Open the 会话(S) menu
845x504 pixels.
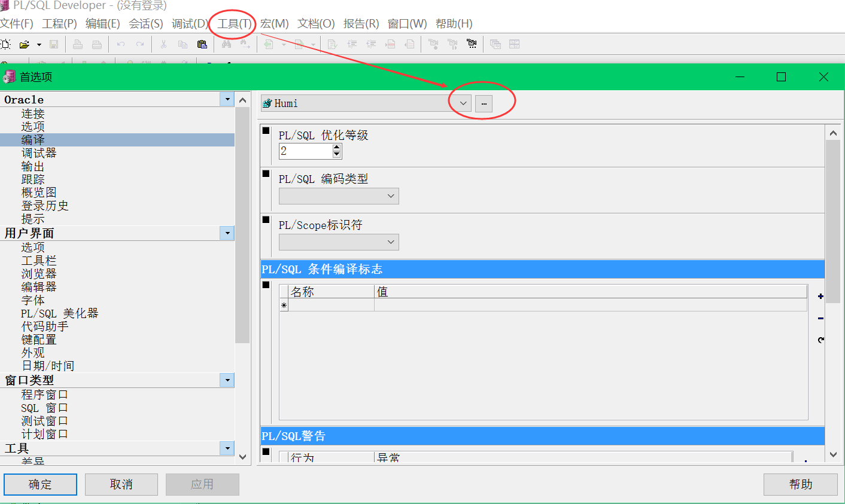pyautogui.click(x=146, y=23)
